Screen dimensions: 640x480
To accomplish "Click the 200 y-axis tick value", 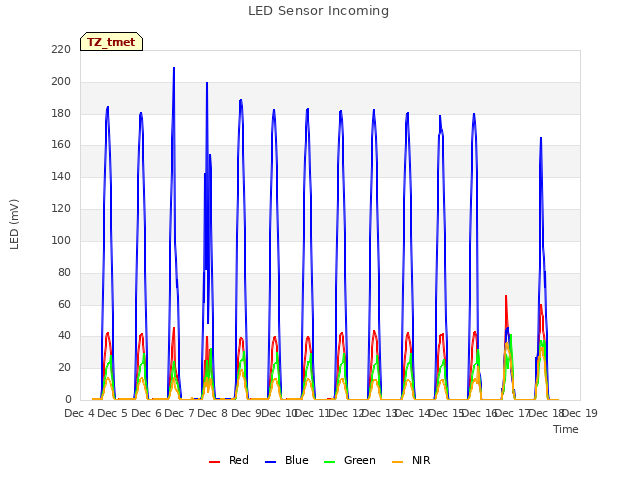I will 61,82.
